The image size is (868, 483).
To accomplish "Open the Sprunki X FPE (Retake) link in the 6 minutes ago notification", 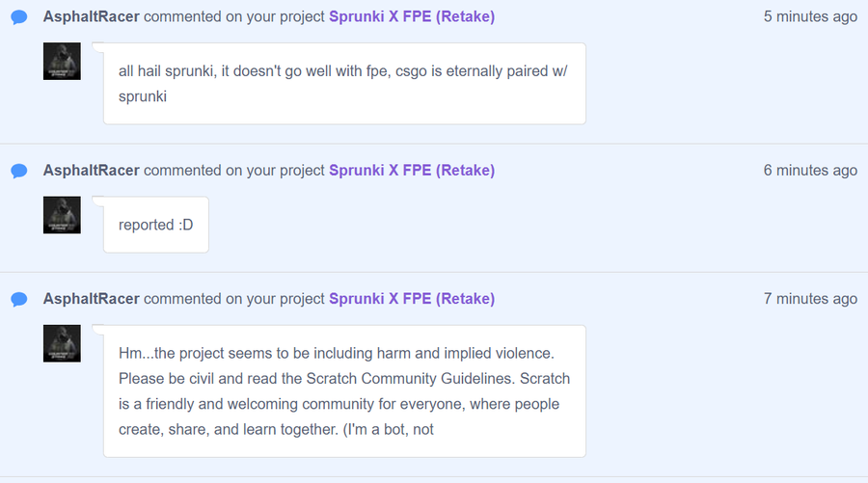I will (412, 171).
